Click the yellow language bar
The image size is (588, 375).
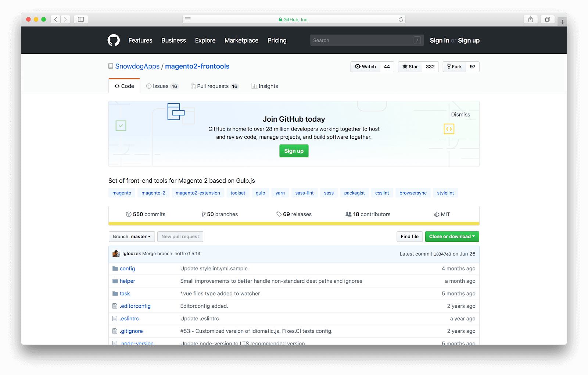click(x=294, y=224)
